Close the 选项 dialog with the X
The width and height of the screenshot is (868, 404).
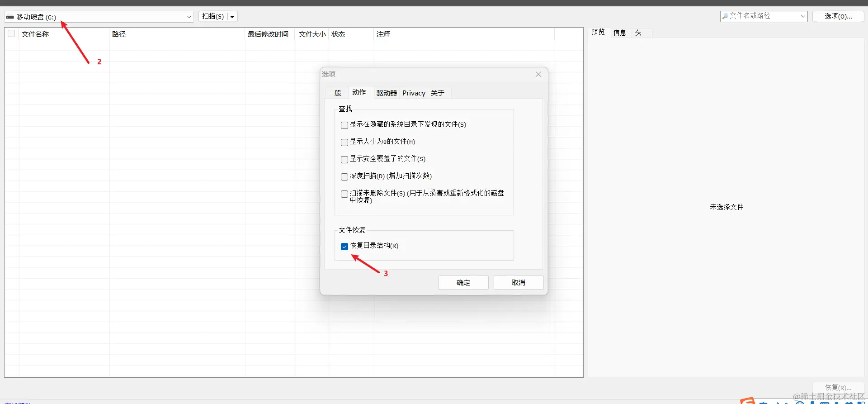tap(538, 74)
